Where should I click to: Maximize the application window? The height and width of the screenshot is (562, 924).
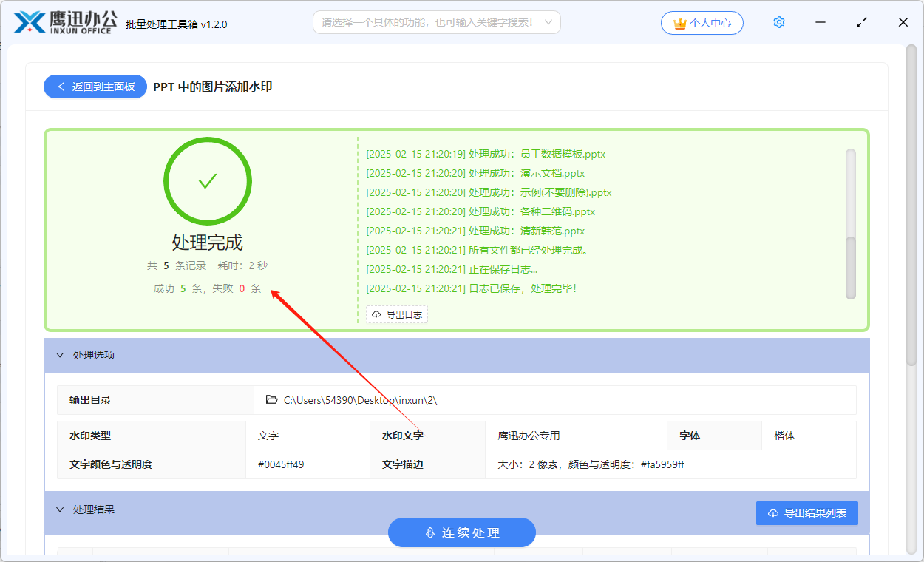[x=862, y=23]
